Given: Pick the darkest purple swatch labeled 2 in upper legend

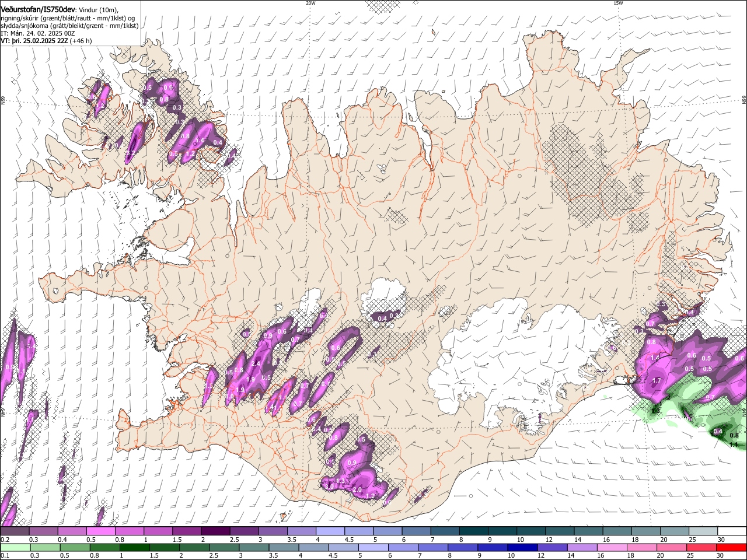Looking at the screenshot, I should [x=215, y=531].
